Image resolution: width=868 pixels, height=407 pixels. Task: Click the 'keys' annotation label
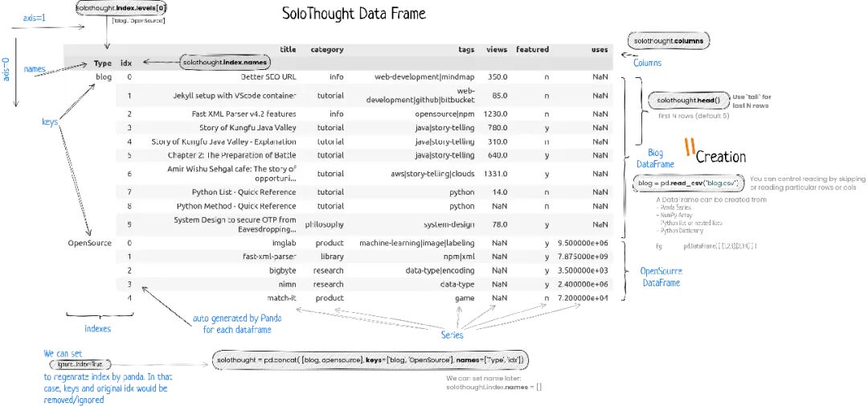tap(50, 121)
